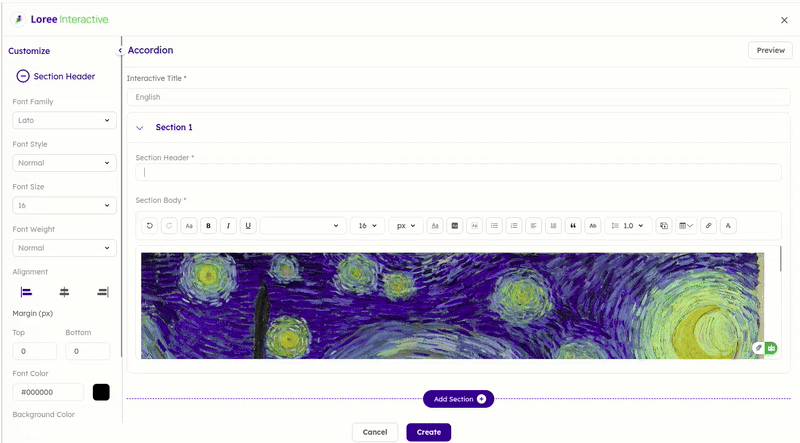Insert a hyperlink with the link icon
The height and width of the screenshot is (443, 800).
(x=709, y=226)
